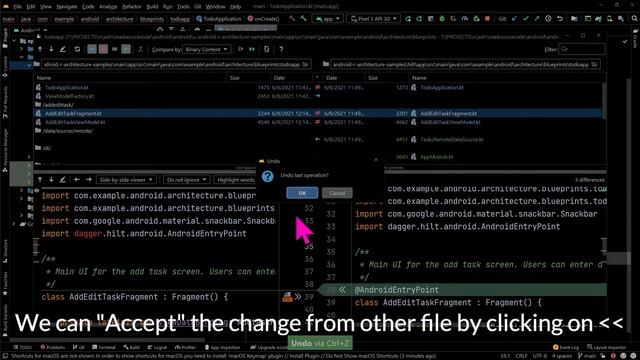
Task: Accept right-side change with << arrow
Action: (x=342, y=290)
